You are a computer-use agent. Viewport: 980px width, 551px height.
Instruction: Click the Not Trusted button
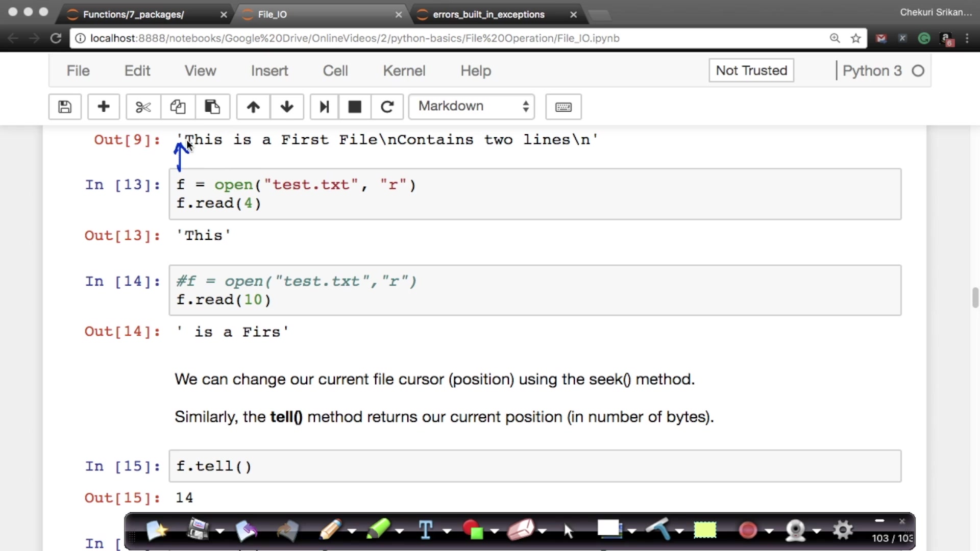click(751, 70)
